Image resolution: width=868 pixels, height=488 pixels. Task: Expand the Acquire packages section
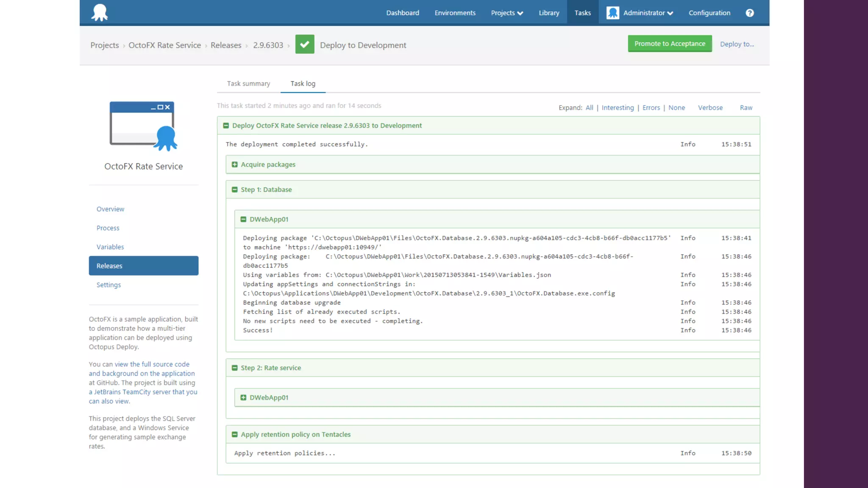click(234, 164)
